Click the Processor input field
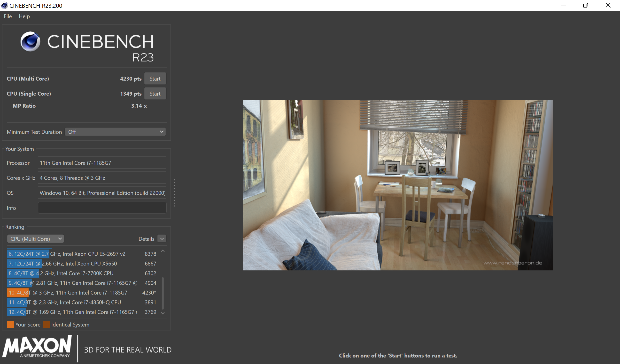This screenshot has height=364, width=620. click(102, 163)
